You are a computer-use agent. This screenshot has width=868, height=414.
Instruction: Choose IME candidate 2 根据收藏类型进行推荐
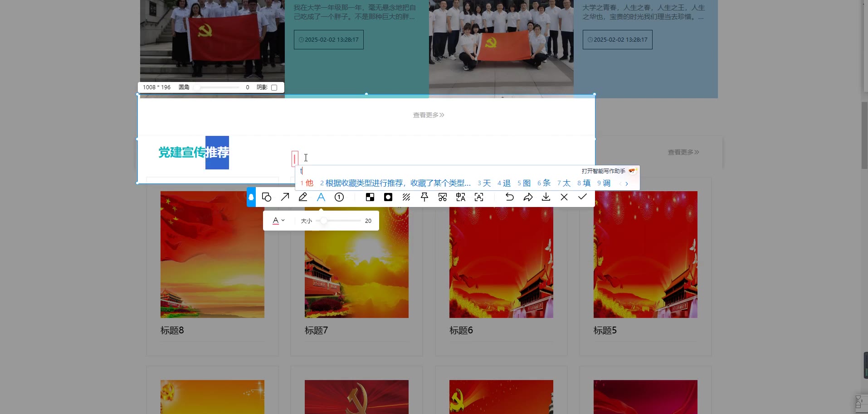point(395,183)
